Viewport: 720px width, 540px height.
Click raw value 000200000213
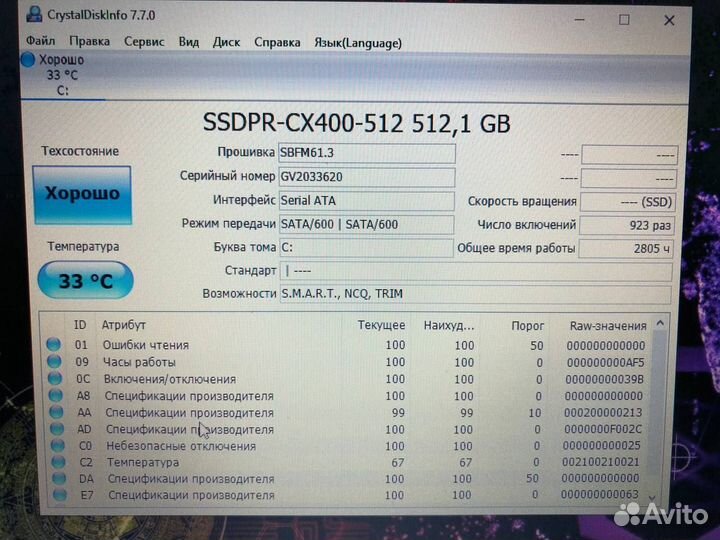point(603,412)
